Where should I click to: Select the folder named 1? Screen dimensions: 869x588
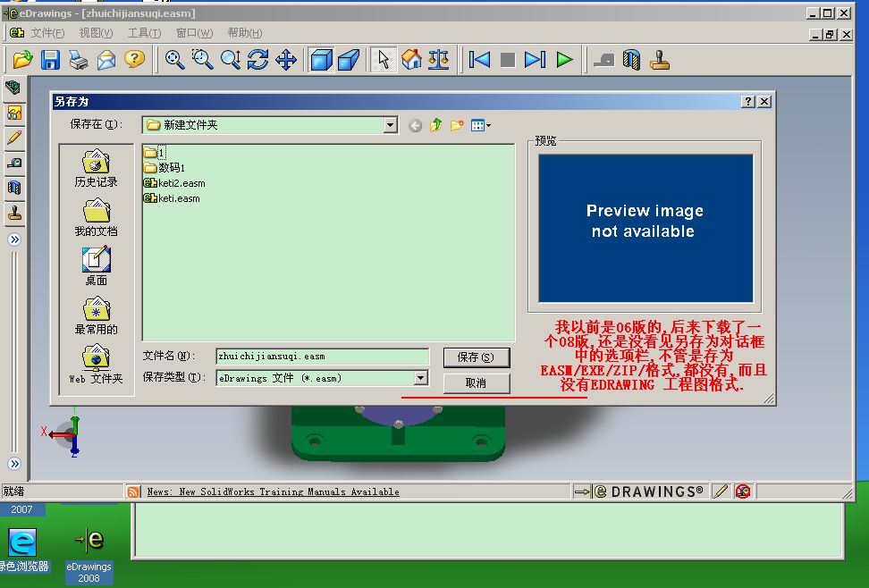click(x=154, y=153)
